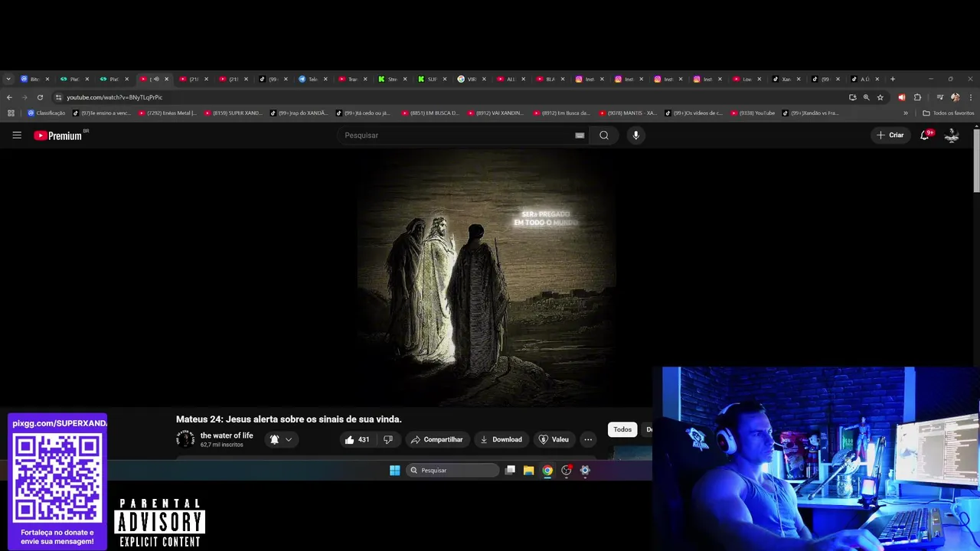
Task: Dislike the video
Action: (388, 439)
